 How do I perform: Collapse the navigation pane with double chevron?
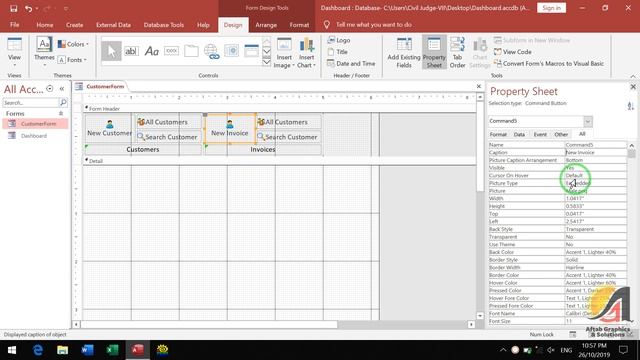[62, 89]
